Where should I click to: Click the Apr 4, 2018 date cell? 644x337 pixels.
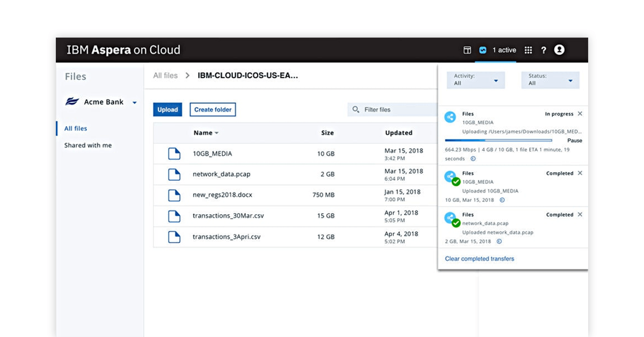[x=401, y=233]
